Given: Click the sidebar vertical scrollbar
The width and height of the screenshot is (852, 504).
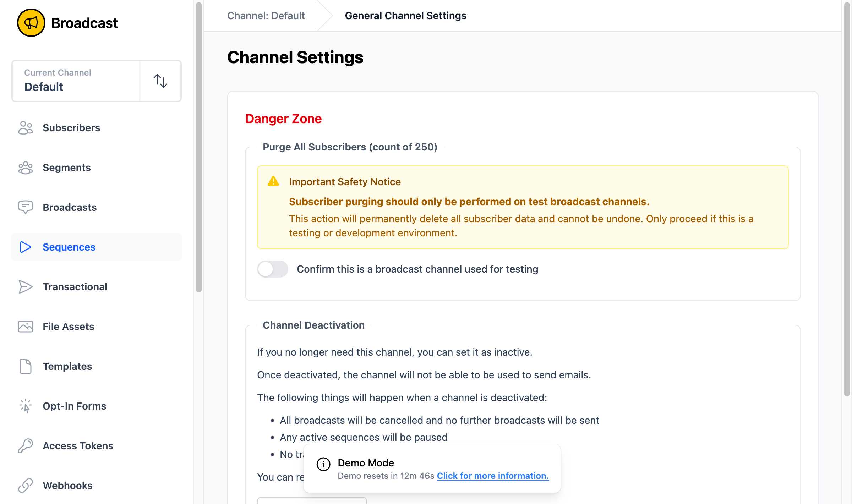Looking at the screenshot, I should [199, 147].
